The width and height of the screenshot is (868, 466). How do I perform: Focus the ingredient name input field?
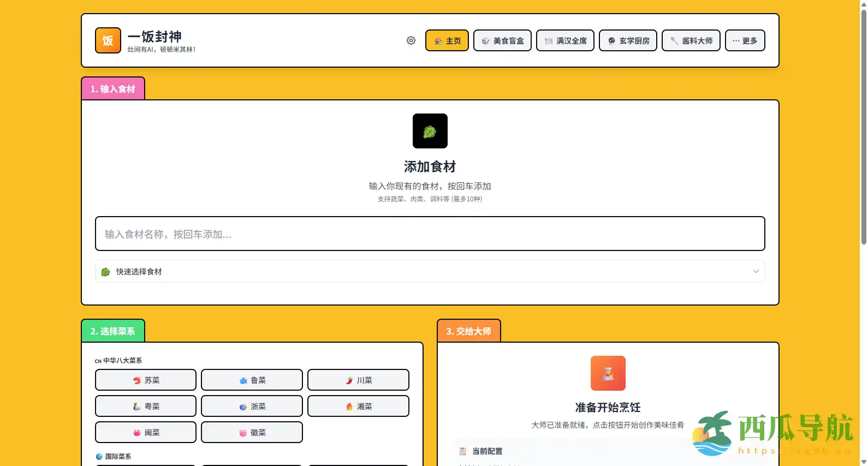pyautogui.click(x=430, y=234)
